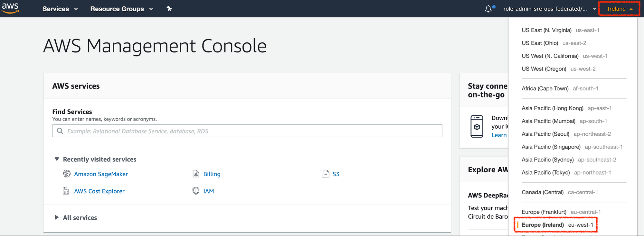The image size is (644, 236).
Task: Click the AWS Cost Explorer calculator icon
Action: click(x=66, y=191)
